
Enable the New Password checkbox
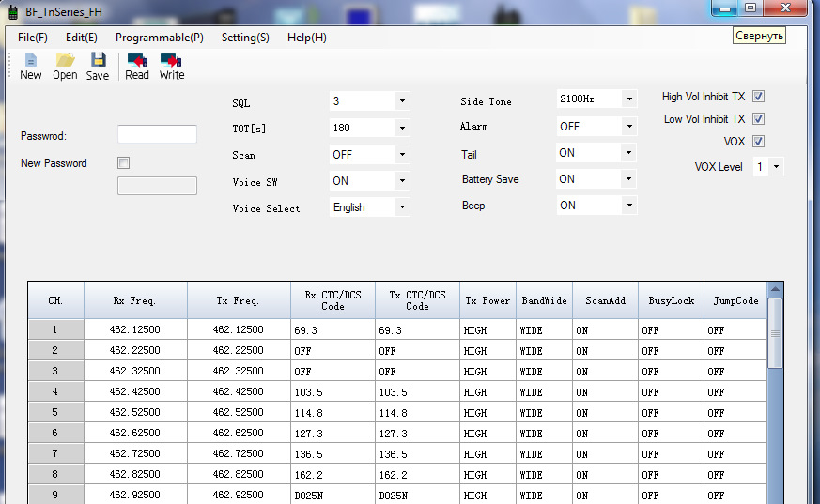coord(124,163)
